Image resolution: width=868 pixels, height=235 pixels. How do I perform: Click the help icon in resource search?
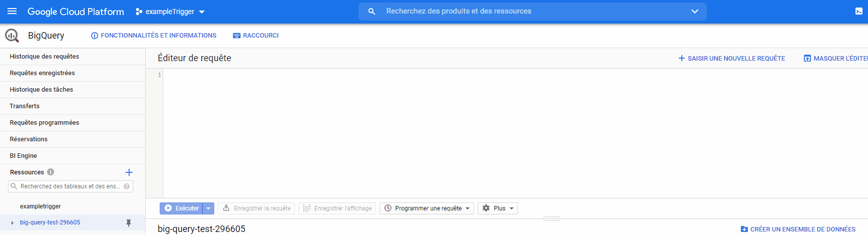tap(127, 186)
